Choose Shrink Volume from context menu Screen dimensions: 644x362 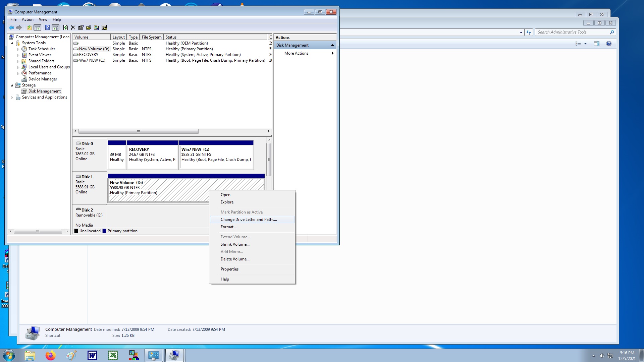tap(252, 244)
